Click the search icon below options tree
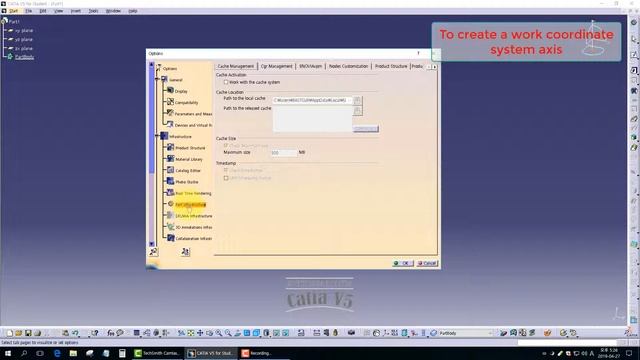 tap(153, 252)
